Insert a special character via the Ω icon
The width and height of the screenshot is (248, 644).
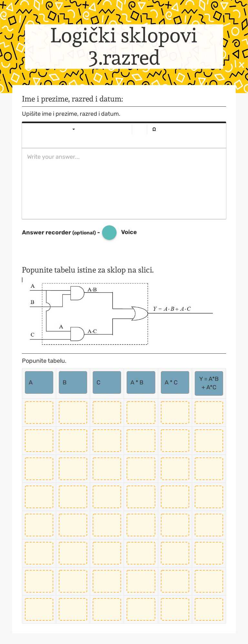(x=154, y=129)
